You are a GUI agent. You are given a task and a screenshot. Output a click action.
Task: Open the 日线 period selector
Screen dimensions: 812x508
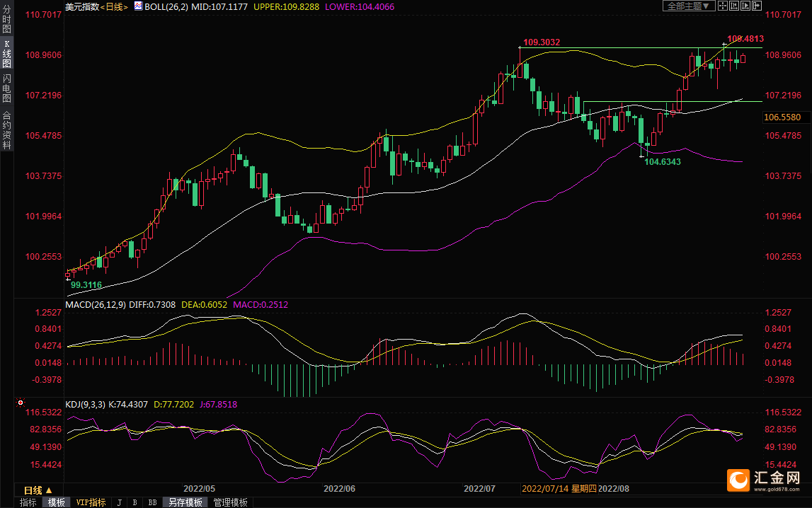pyautogui.click(x=38, y=490)
